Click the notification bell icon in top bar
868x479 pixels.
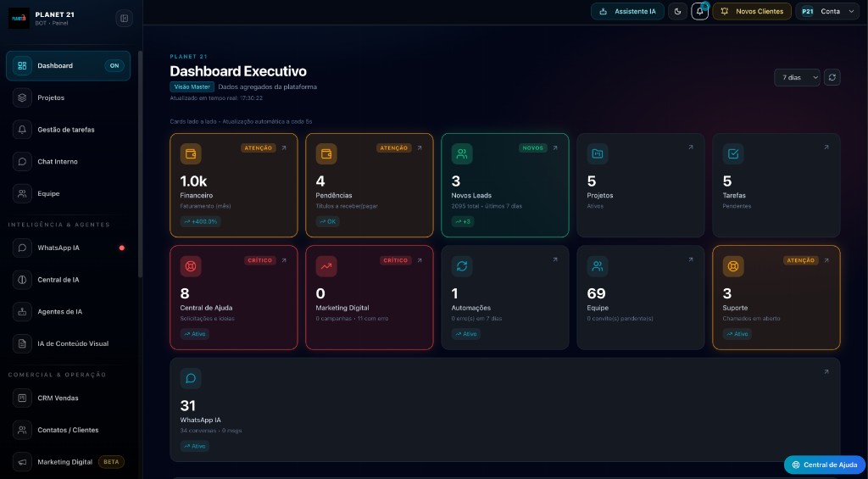click(x=699, y=11)
